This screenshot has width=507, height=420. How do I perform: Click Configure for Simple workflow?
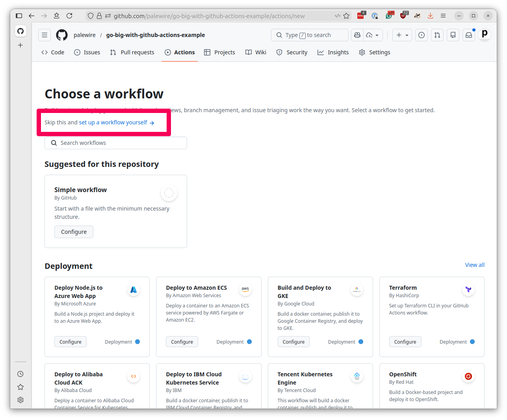74,232
